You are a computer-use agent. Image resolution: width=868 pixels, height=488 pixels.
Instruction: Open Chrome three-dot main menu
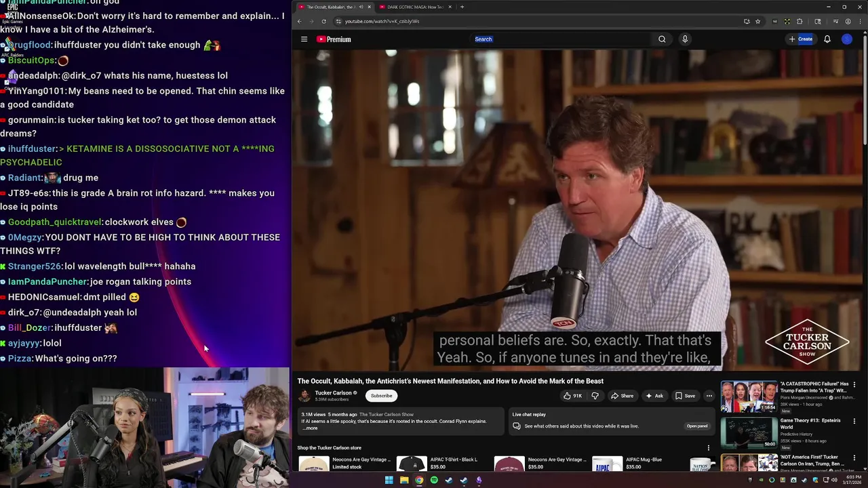pos(859,21)
